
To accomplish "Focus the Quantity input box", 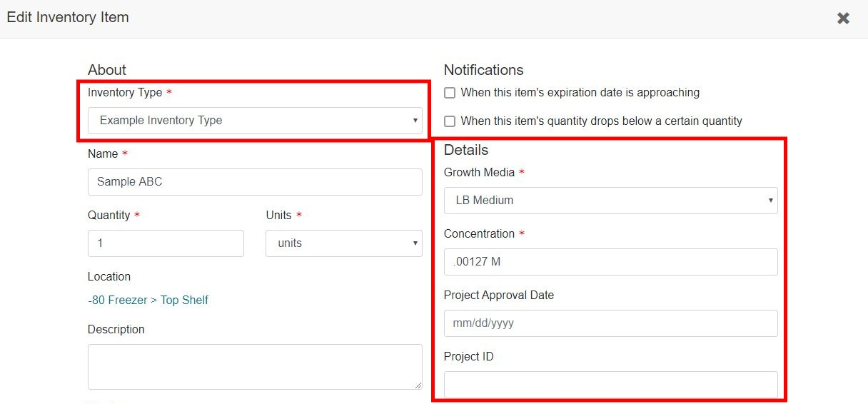I will [166, 243].
